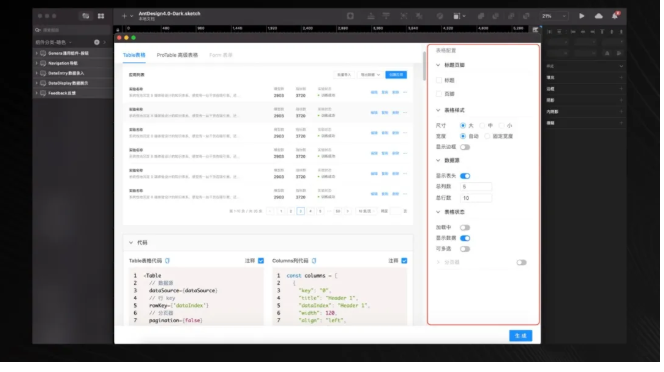
Task: Open the notifications bell icon
Action: click(x=615, y=16)
